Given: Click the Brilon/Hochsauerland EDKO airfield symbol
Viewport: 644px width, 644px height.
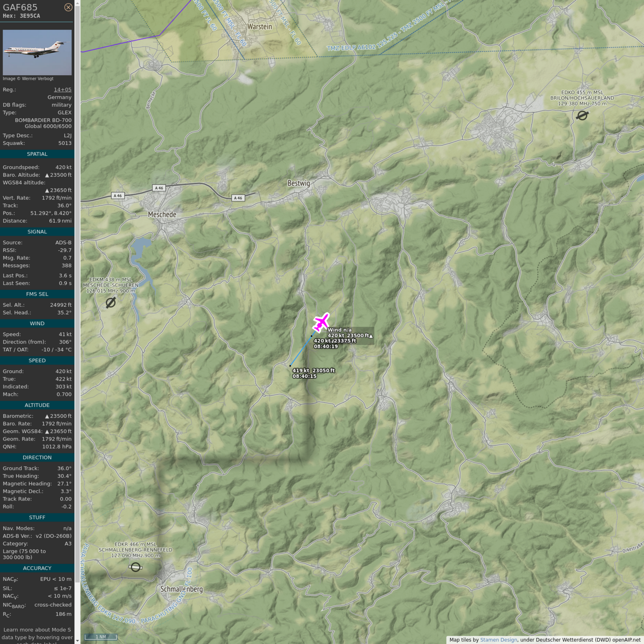Looking at the screenshot, I should [x=582, y=115].
